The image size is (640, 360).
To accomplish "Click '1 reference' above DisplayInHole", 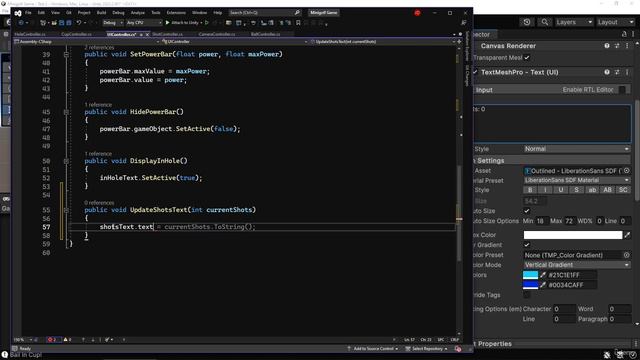I will pyautogui.click(x=98, y=154).
